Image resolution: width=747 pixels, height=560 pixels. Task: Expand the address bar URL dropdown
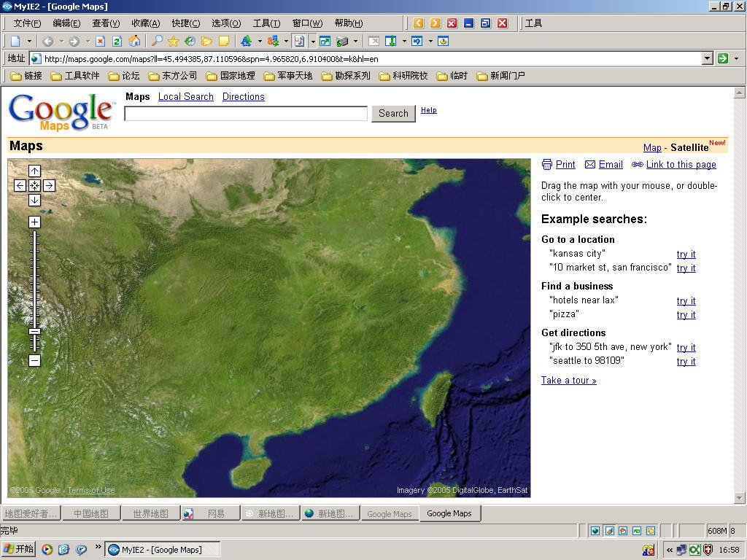(x=707, y=58)
